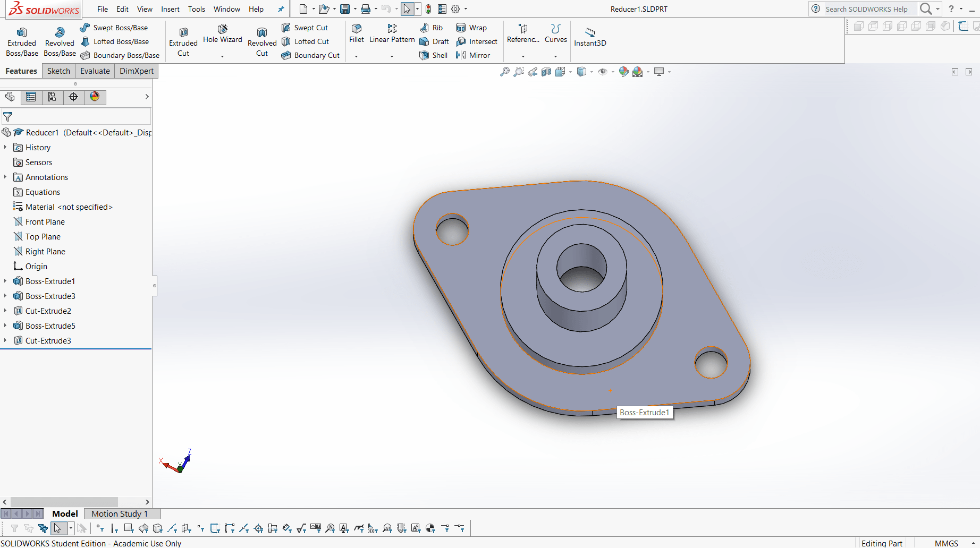Select Cut-Extrude3 in the feature tree
Screen dimensions: 980x548
coord(48,340)
